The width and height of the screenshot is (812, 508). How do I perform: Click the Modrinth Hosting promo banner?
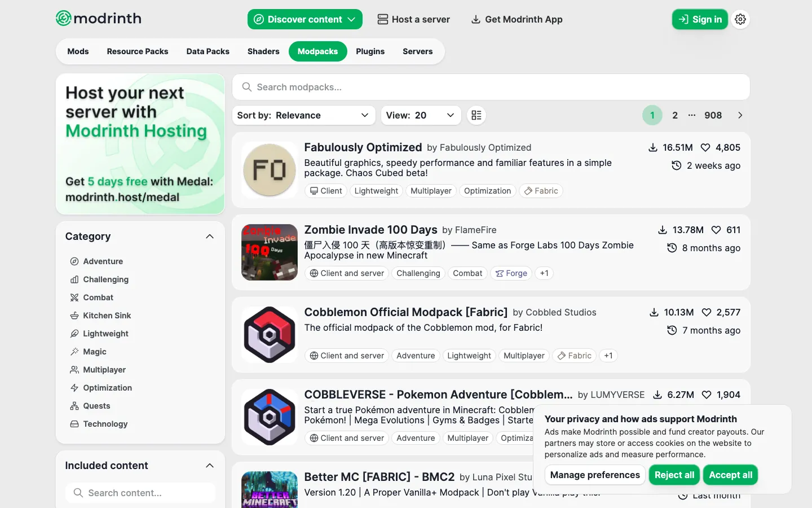coord(140,144)
